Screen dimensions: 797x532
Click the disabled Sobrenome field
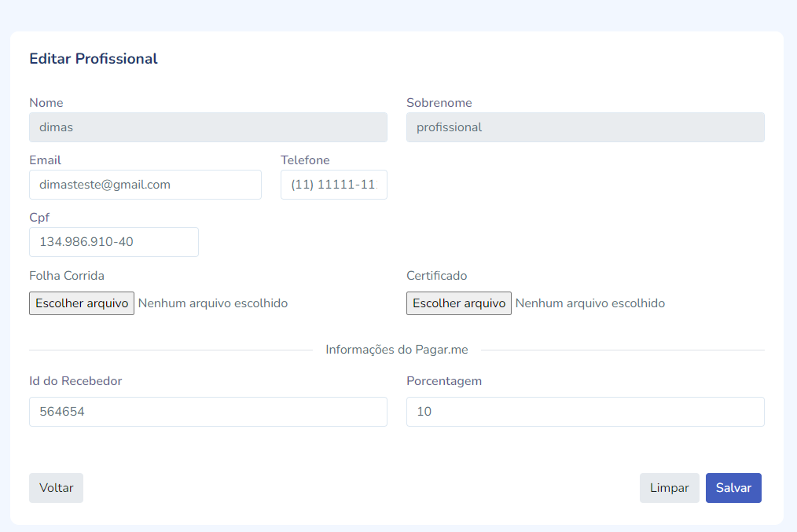point(585,127)
